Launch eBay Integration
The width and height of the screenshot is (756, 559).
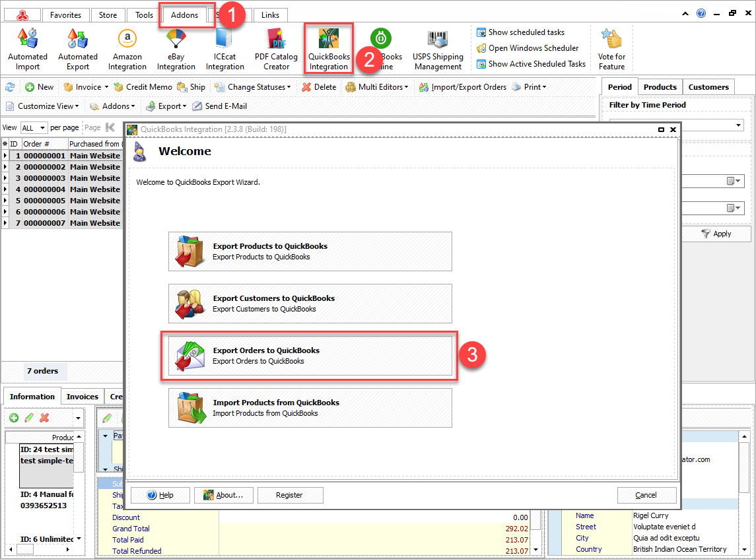point(176,49)
